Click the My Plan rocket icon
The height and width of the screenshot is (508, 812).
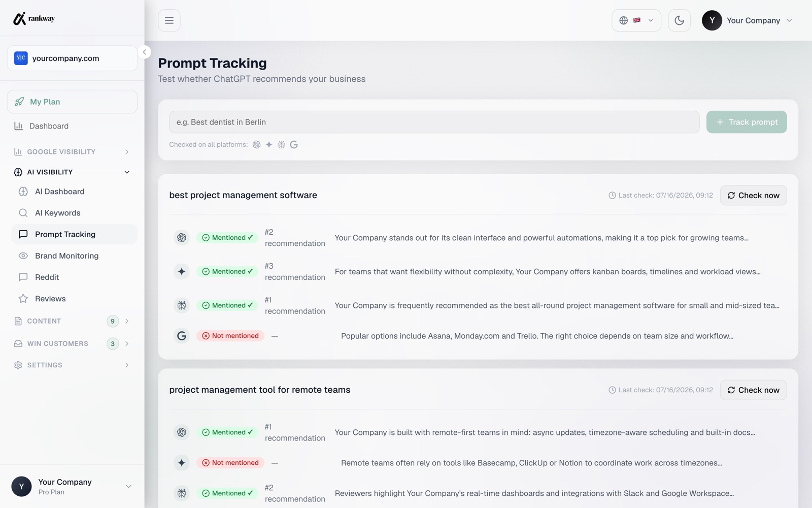tap(19, 102)
